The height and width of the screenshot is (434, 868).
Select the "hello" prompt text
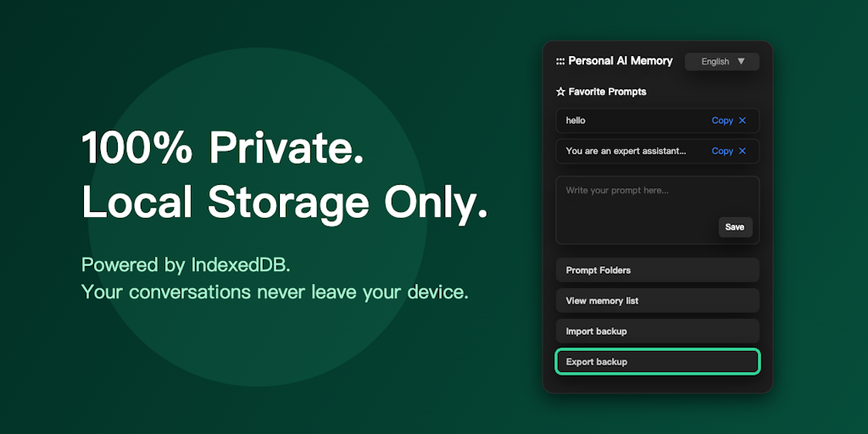pos(576,120)
